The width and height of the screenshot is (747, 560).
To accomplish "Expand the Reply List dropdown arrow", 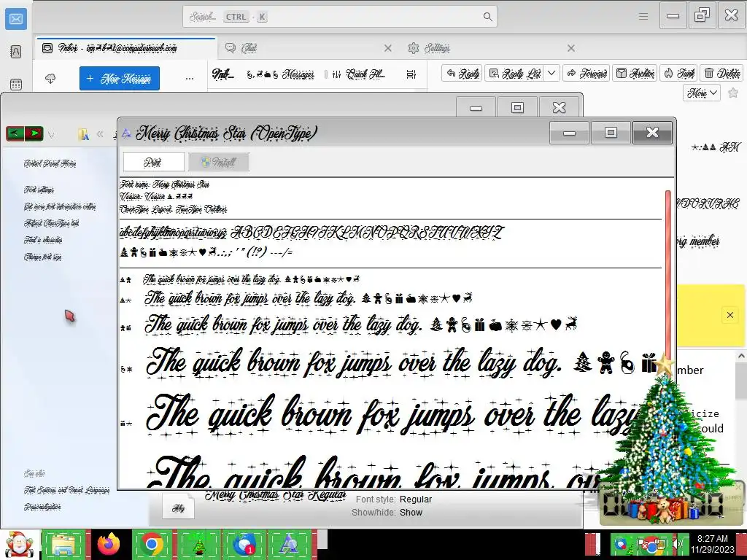I will point(551,74).
